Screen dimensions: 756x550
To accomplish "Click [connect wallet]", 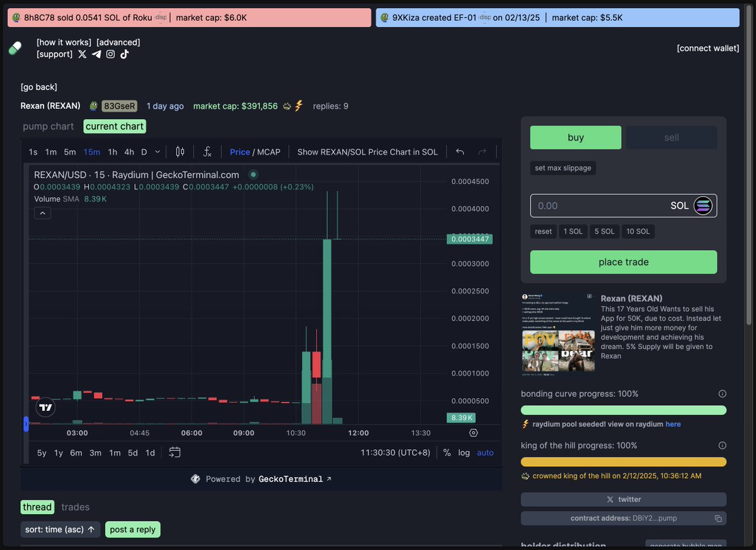I will click(708, 48).
